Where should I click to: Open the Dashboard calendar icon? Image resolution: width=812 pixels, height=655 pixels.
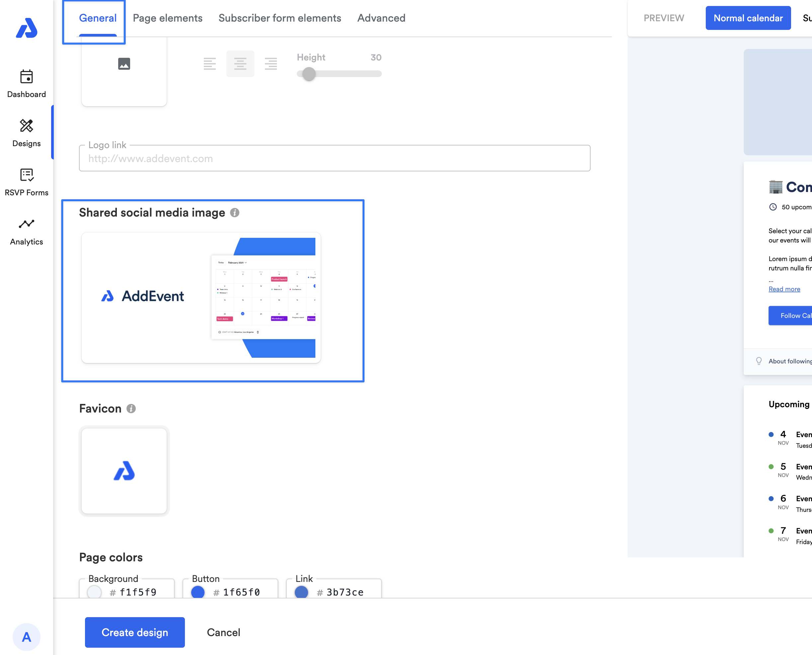coord(27,77)
